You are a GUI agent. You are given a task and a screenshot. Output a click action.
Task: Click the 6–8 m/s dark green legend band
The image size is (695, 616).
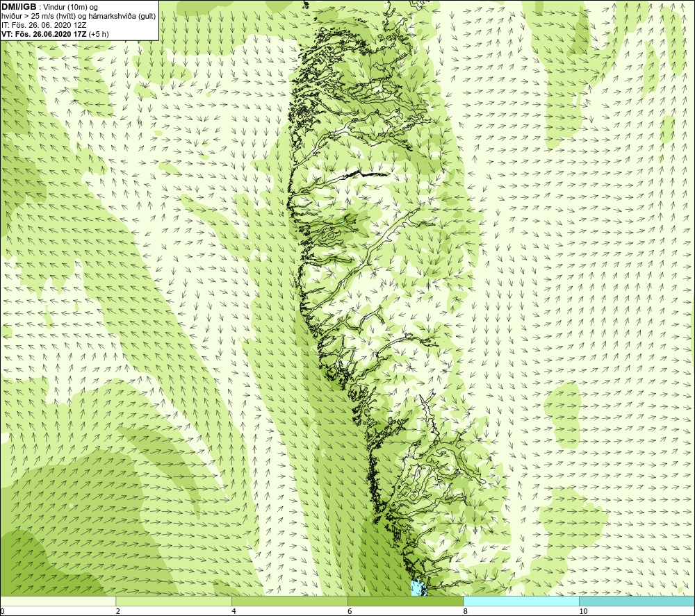click(x=406, y=601)
